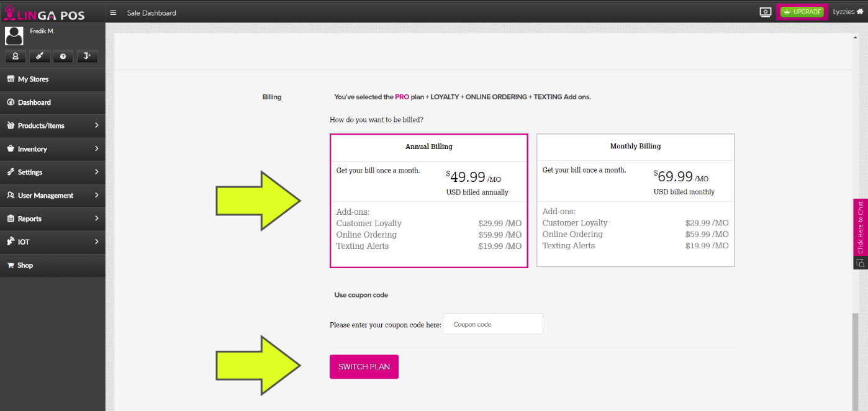Click Online Ordering $59.99 in Monthly card
This screenshot has width=868, height=411.
coord(636,234)
